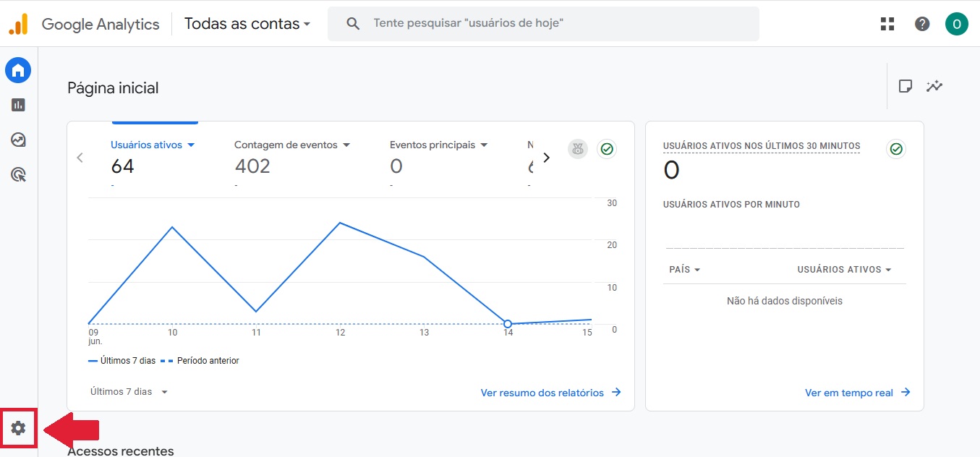Go to the Home icon in the sidebar
Viewport: 980px width, 457px height.
point(18,70)
